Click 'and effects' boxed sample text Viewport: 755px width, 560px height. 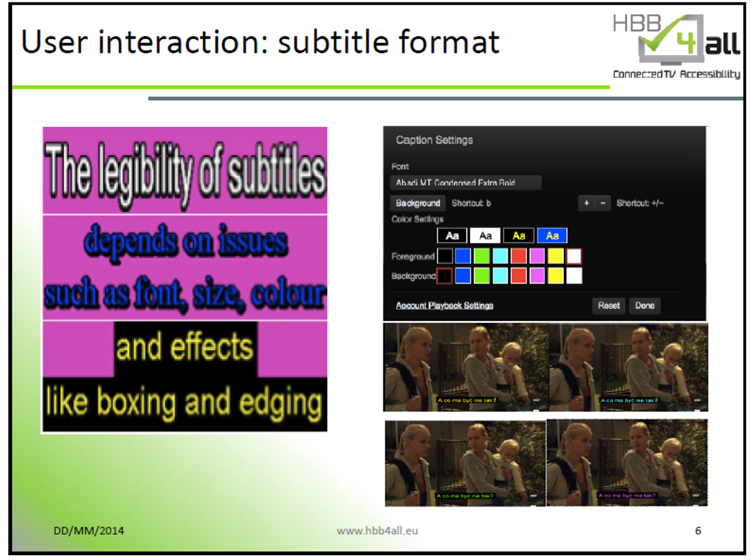pos(185,347)
